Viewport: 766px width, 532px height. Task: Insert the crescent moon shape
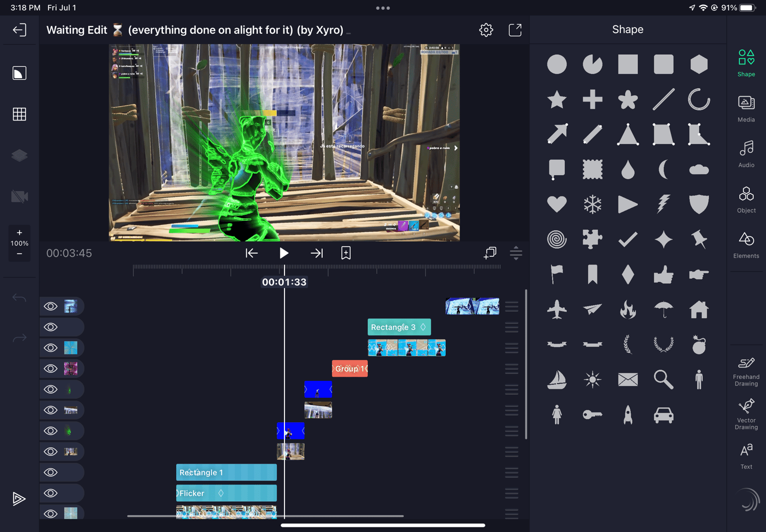663,170
